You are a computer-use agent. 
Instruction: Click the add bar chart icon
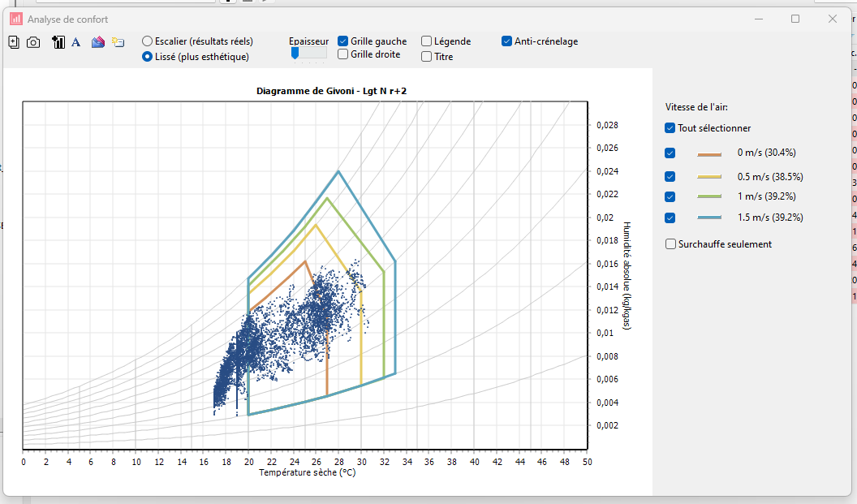58,42
